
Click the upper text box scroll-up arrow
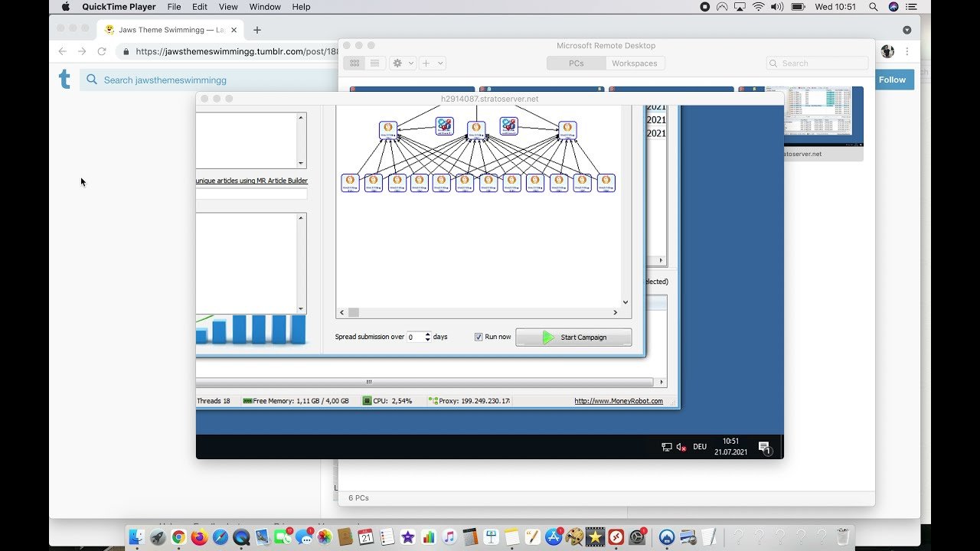click(301, 117)
